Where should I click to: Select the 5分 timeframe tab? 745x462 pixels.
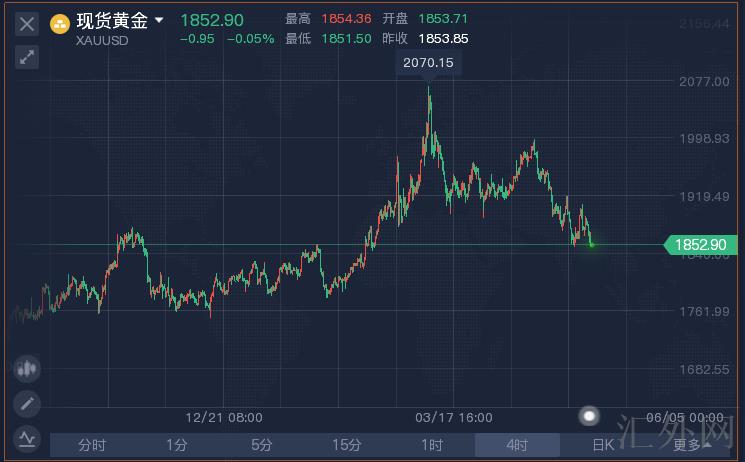(262, 445)
